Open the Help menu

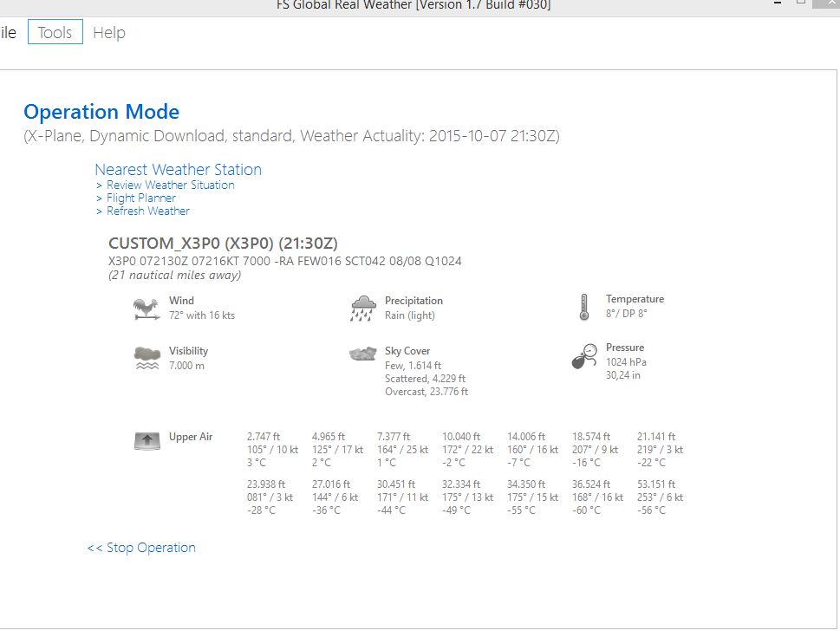tap(109, 33)
